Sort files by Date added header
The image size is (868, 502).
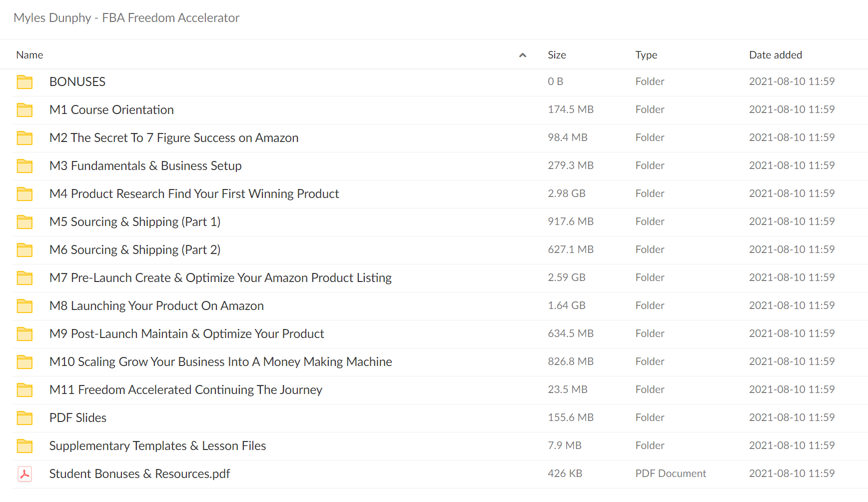point(775,55)
